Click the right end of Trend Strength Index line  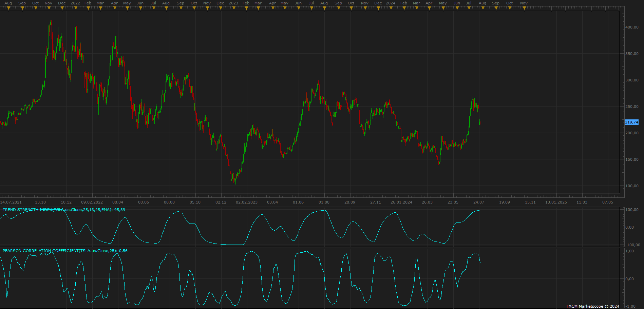tap(480, 210)
